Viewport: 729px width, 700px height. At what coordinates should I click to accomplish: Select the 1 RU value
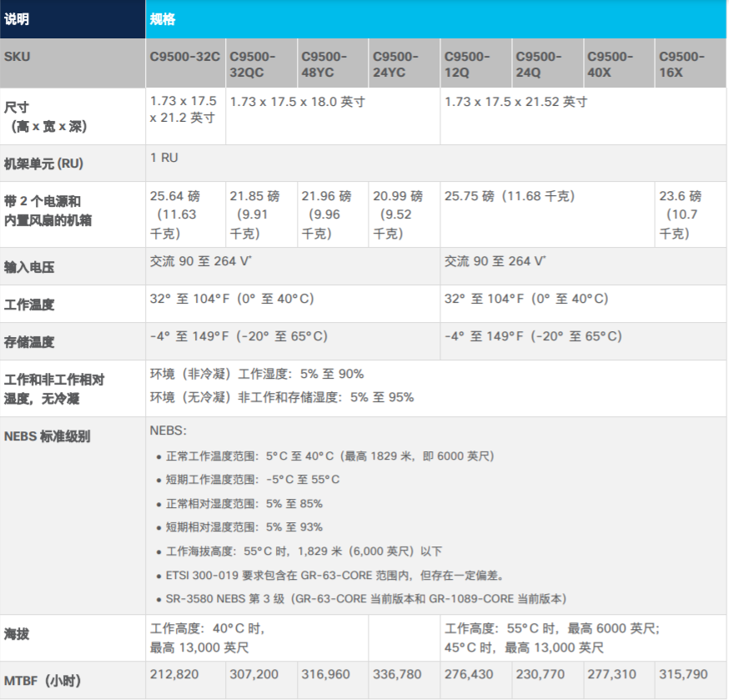click(164, 158)
